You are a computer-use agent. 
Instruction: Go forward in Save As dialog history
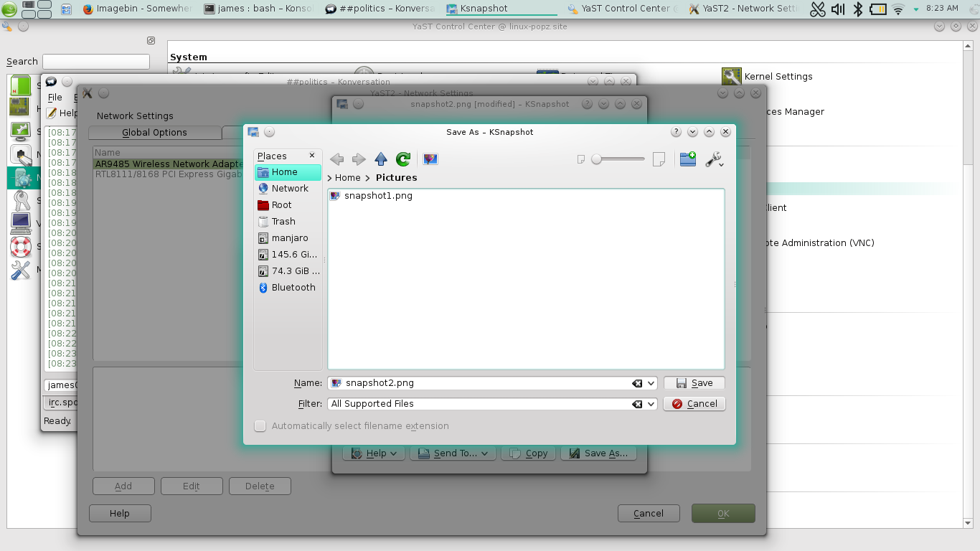coord(359,159)
